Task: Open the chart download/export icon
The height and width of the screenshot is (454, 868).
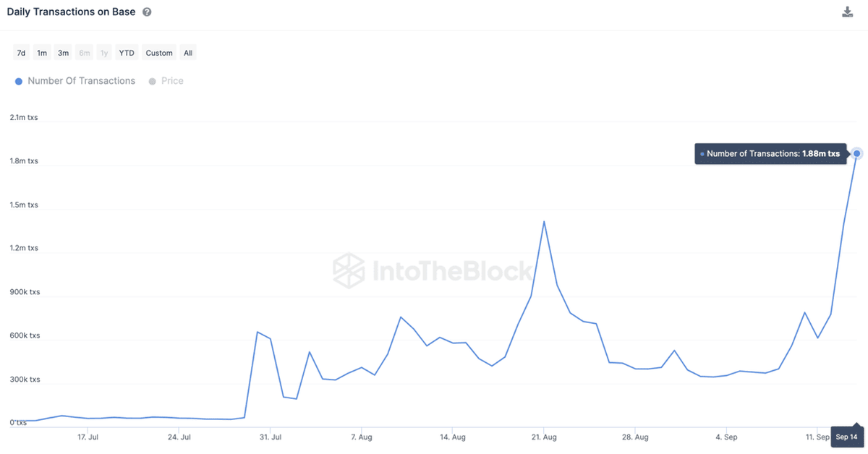Action: (847, 12)
